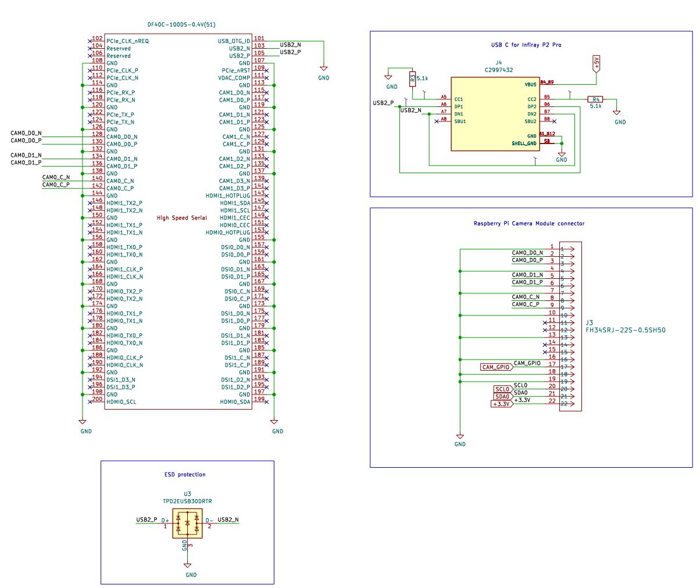
Task: Click the GND symbol below U3
Action: (x=187, y=566)
